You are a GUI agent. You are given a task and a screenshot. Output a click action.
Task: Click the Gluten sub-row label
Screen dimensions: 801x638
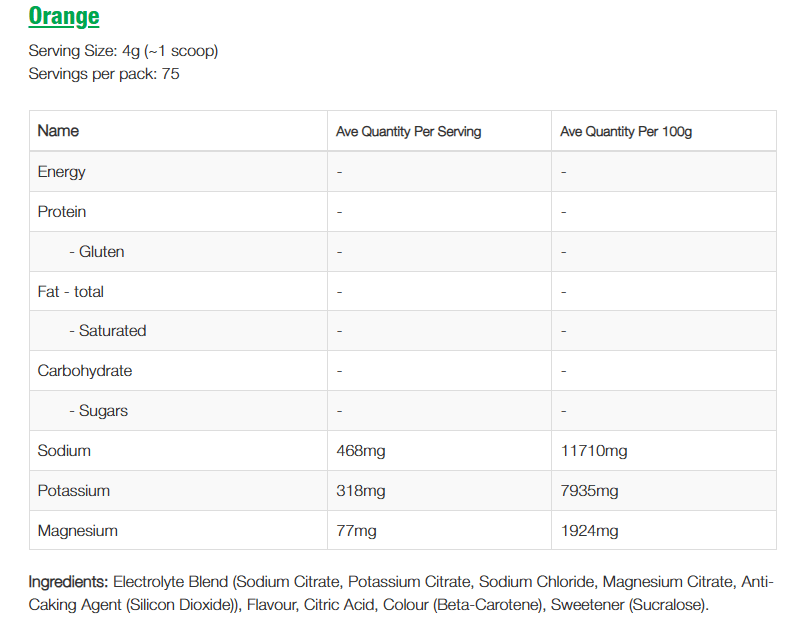click(x=97, y=252)
